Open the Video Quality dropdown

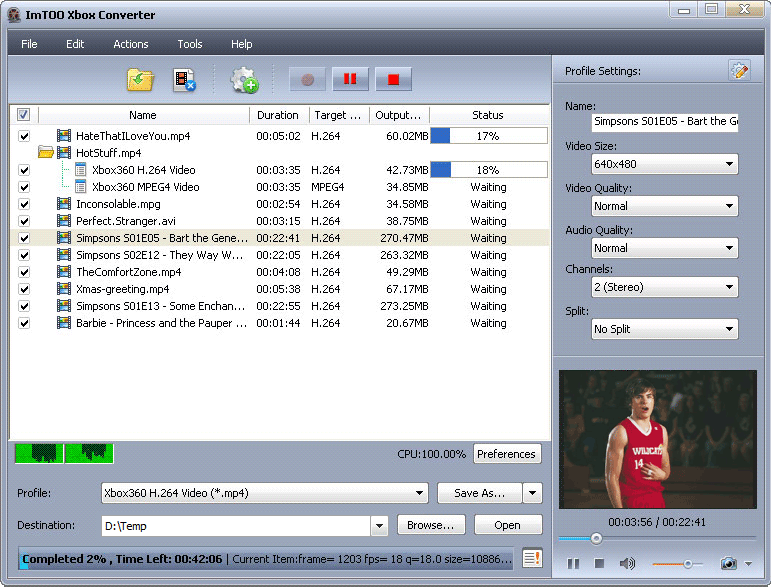(664, 206)
